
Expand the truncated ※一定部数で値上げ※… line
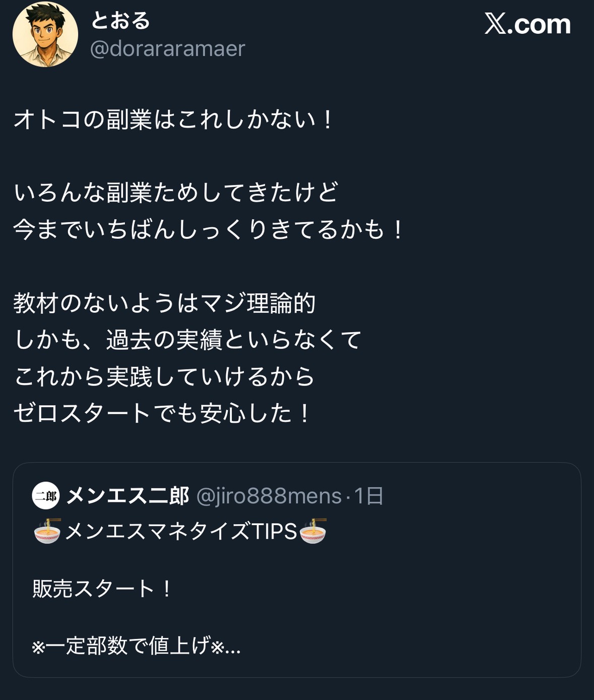click(x=136, y=646)
